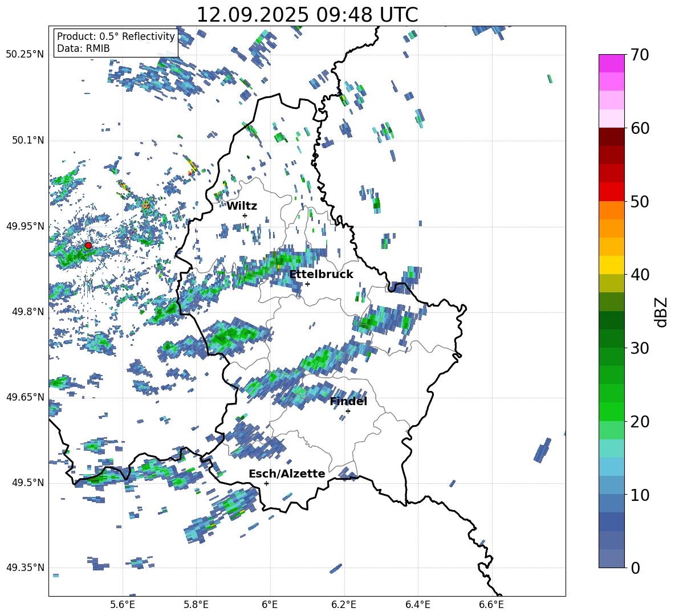The height and width of the screenshot is (616, 675).
Task: Click the 50.1°N latitude label
Action: tap(27, 141)
